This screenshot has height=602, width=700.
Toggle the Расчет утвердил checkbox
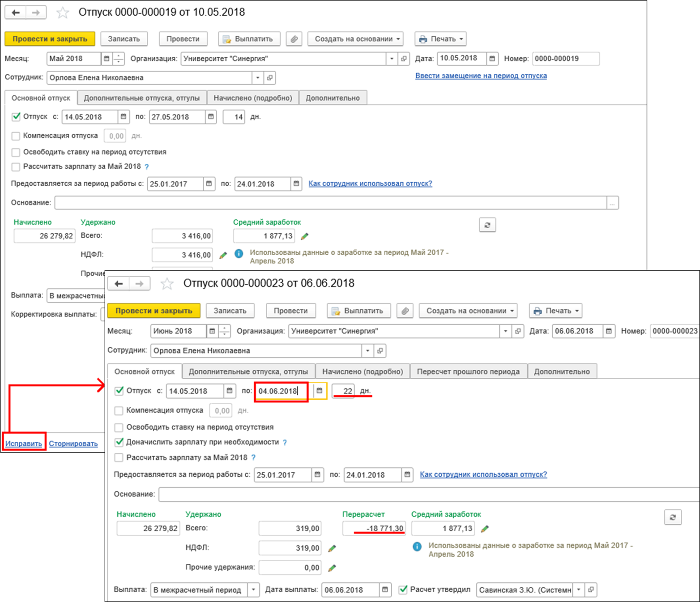click(x=403, y=589)
